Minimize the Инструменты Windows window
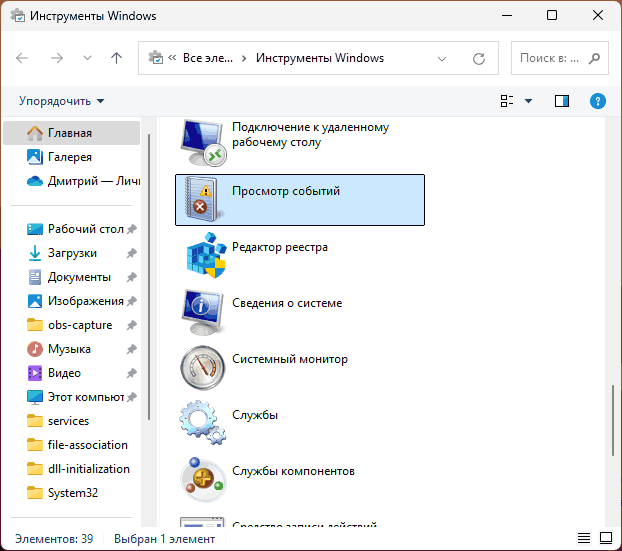 tap(507, 15)
